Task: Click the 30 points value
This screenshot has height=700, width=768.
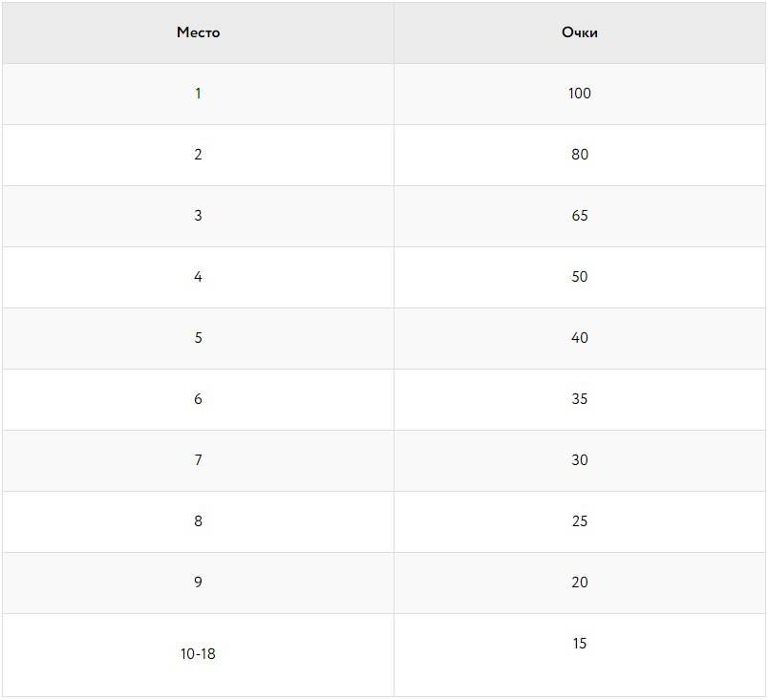Action: (580, 460)
